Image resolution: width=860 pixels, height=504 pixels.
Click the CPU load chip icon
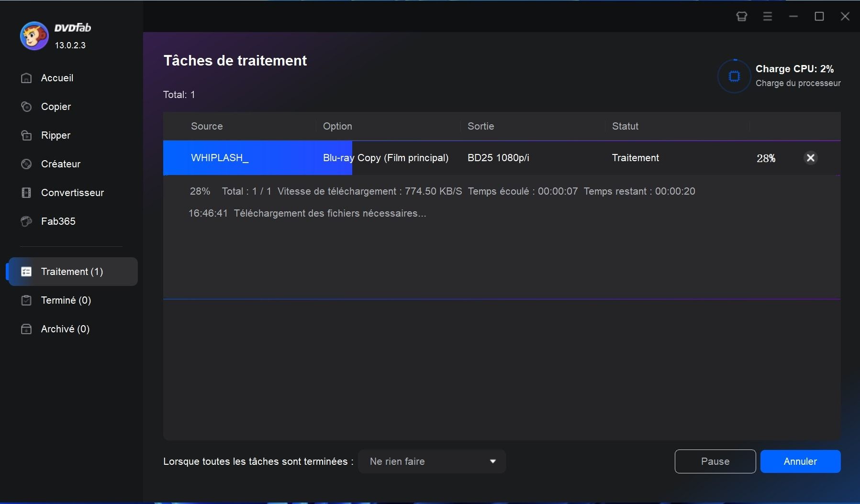(x=734, y=76)
